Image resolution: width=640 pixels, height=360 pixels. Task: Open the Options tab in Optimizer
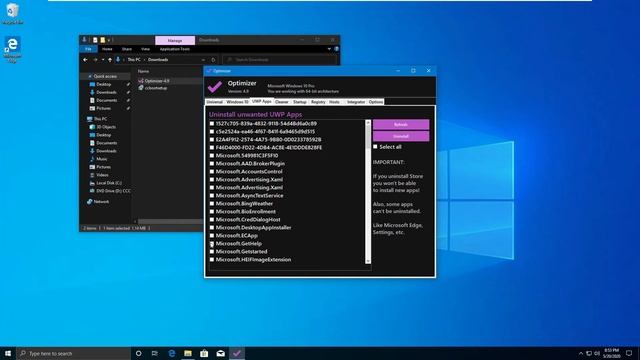pyautogui.click(x=376, y=102)
